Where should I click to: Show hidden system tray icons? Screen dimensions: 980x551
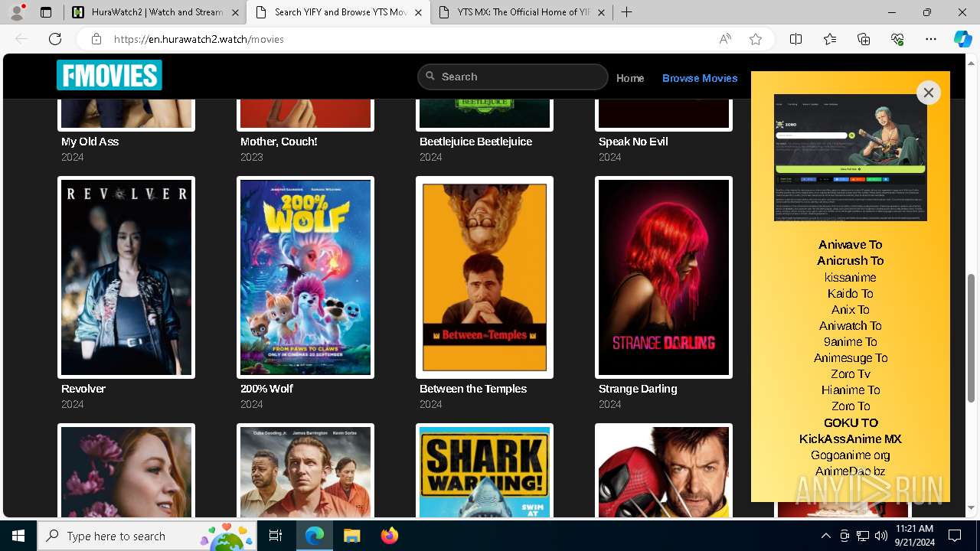(825, 536)
